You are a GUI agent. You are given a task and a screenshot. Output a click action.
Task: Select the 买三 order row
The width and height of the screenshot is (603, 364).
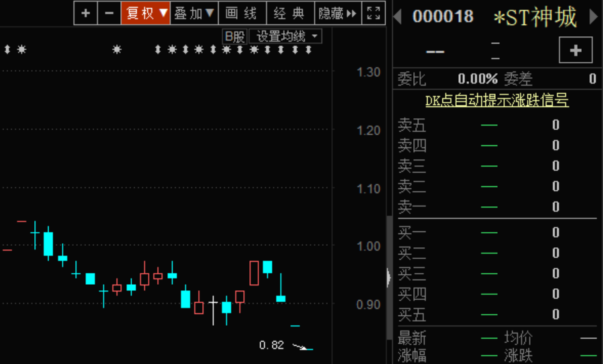[498, 273]
